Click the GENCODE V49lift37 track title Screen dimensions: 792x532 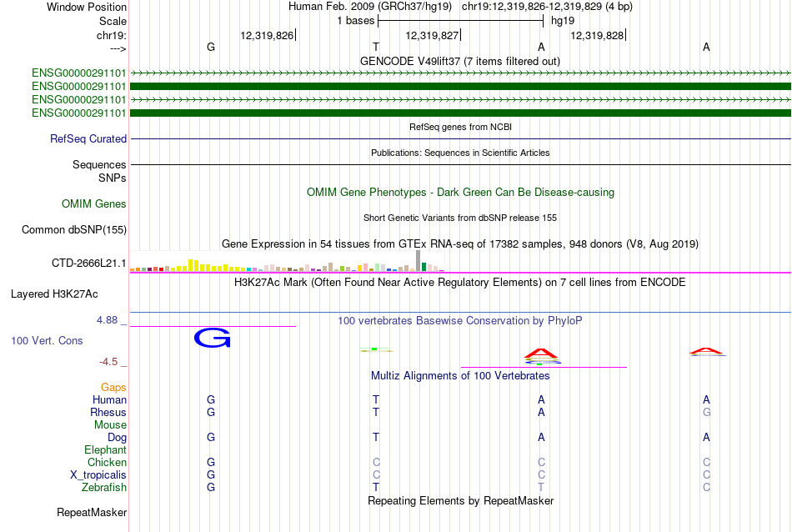(460, 62)
